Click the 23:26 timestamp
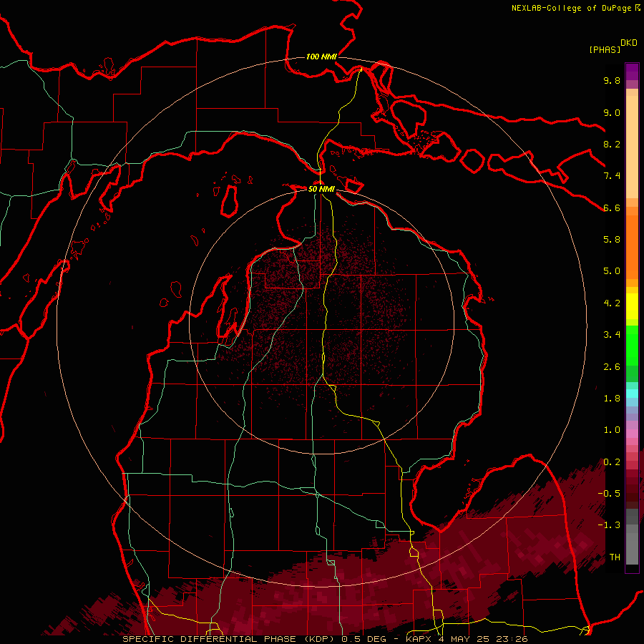This screenshot has width=644, height=644. (512, 639)
